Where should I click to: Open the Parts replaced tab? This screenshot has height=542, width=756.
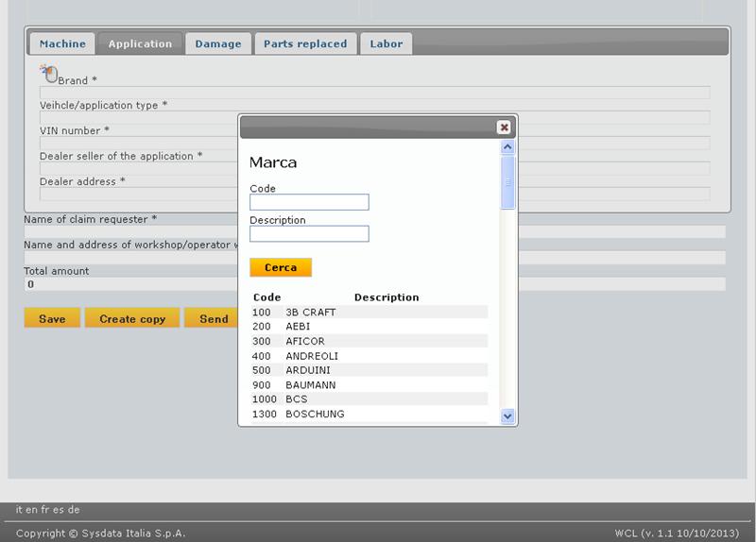pos(305,43)
